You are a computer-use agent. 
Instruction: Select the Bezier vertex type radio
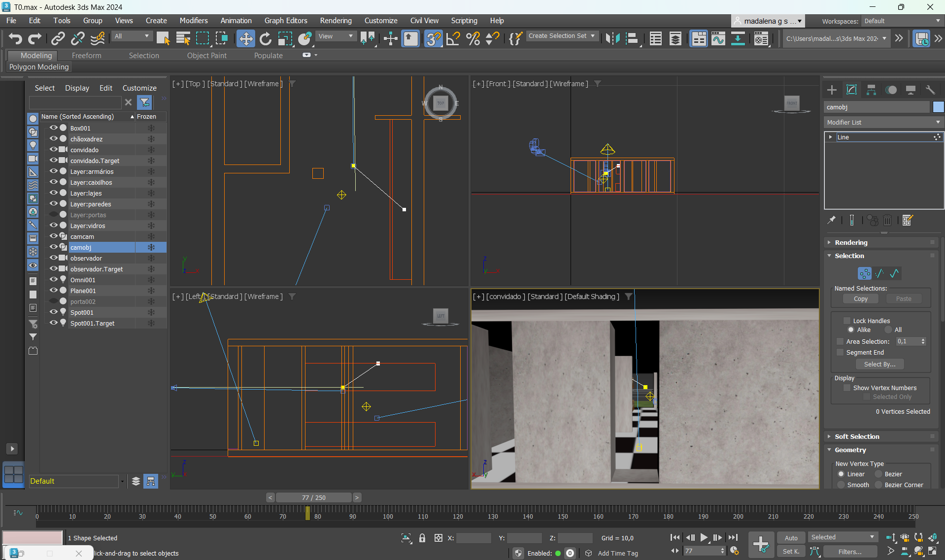tap(878, 474)
